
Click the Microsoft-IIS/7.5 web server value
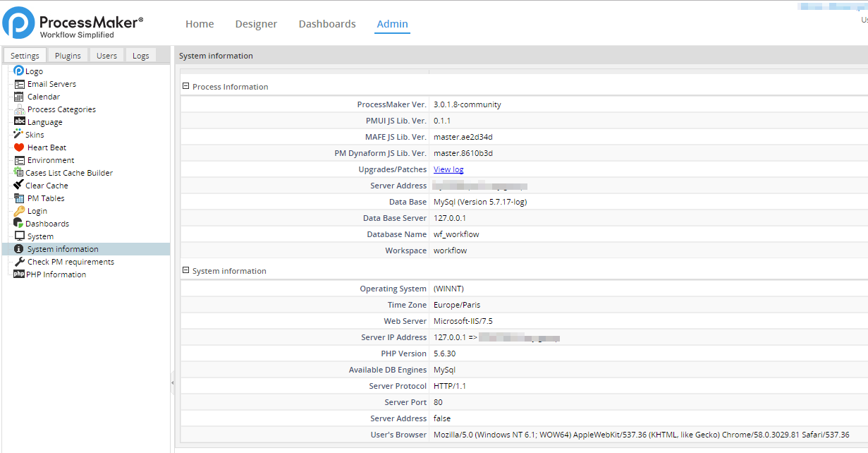click(x=463, y=321)
